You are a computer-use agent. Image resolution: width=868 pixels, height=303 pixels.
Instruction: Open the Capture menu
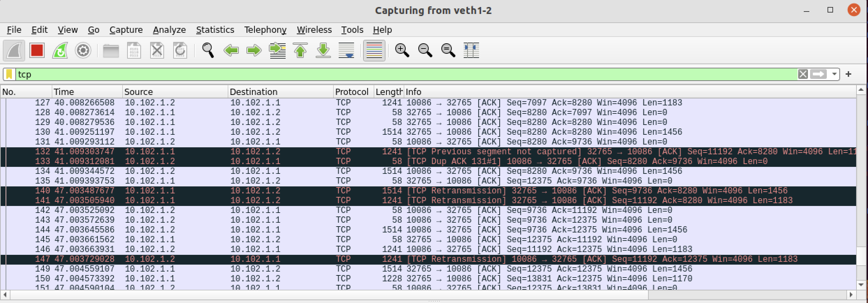126,30
